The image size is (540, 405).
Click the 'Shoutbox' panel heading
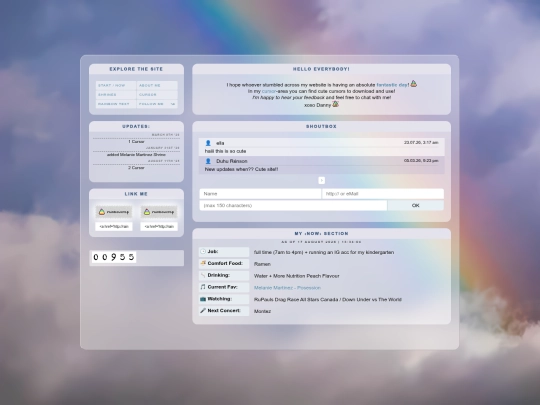click(321, 126)
